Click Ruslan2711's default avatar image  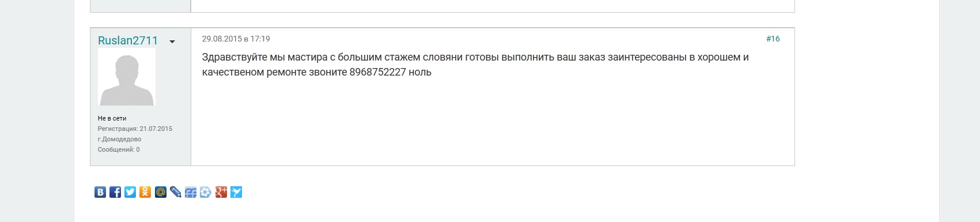[127, 77]
